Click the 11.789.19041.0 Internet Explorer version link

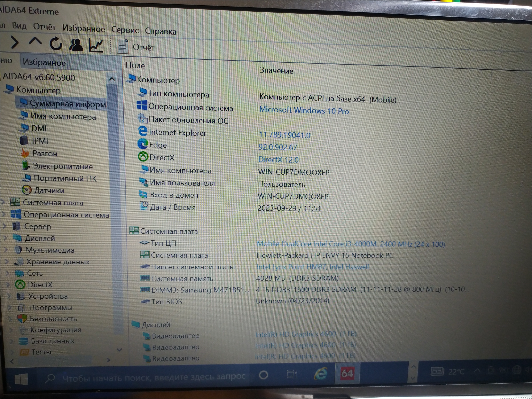[x=284, y=135]
